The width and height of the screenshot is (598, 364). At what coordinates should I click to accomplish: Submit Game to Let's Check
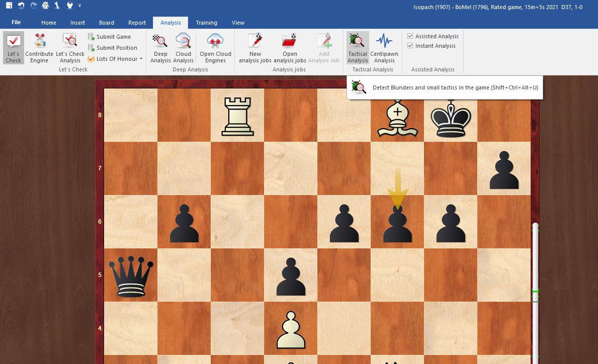click(x=113, y=37)
